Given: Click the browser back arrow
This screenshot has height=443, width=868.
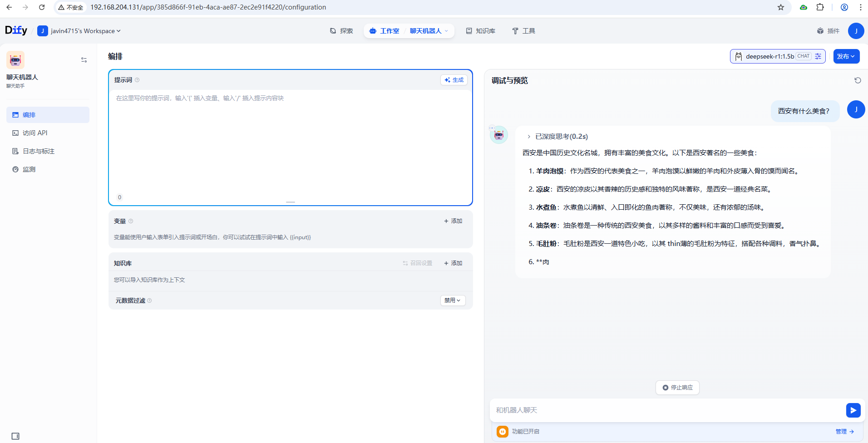Looking at the screenshot, I should (9, 7).
